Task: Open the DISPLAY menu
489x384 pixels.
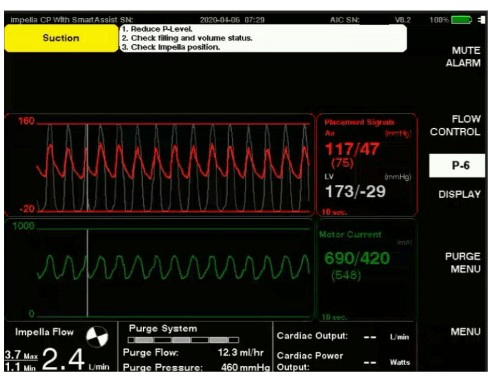Action: [459, 194]
